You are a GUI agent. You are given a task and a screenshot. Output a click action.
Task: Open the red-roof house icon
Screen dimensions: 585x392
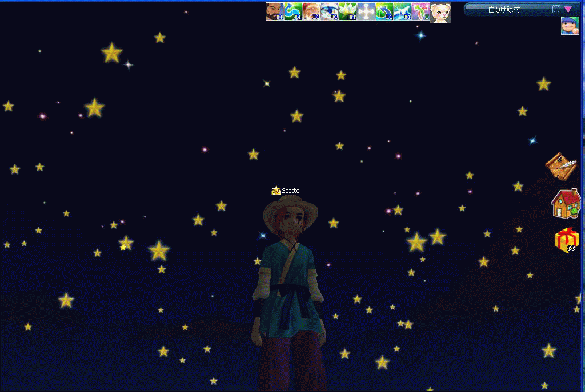(565, 203)
